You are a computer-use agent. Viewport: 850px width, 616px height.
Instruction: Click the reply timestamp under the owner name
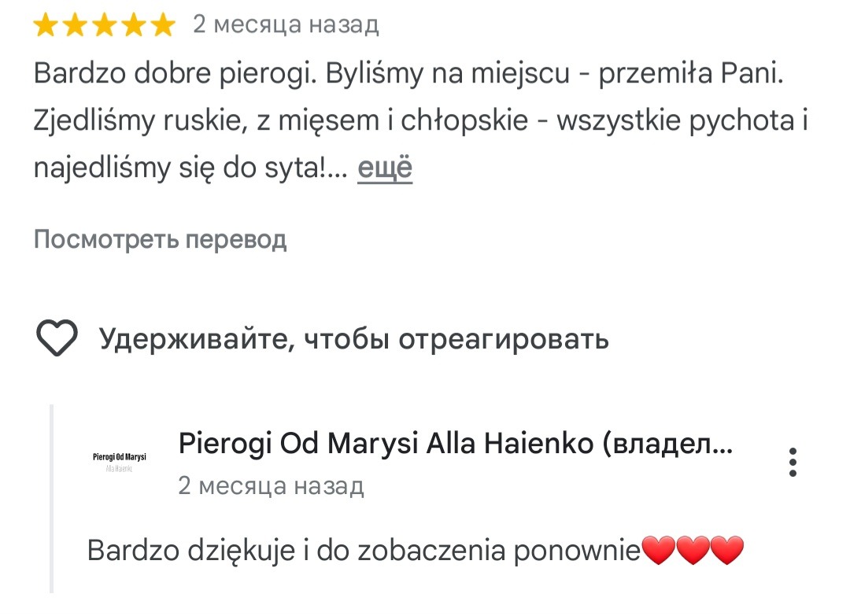(x=272, y=487)
